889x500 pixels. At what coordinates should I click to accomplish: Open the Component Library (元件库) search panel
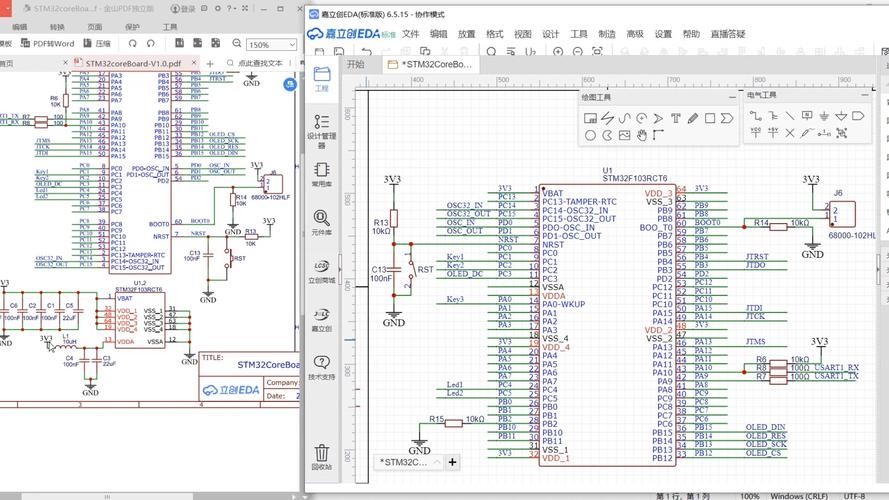[321, 223]
